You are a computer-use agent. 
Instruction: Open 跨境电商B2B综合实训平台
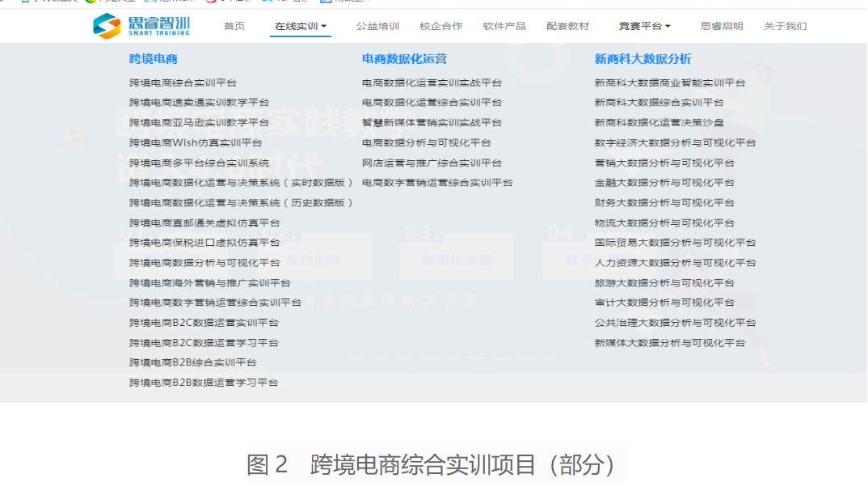click(192, 362)
